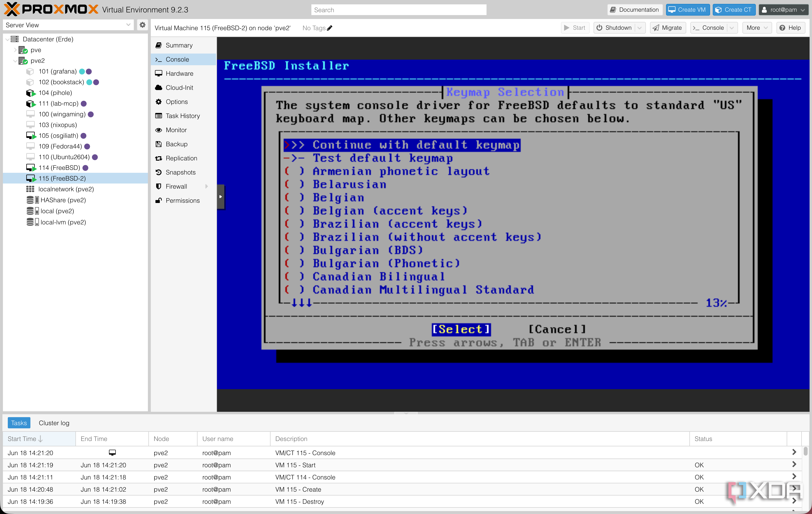Edit tags with the pencil icon
Image resolution: width=812 pixels, height=514 pixels.
pos(330,28)
